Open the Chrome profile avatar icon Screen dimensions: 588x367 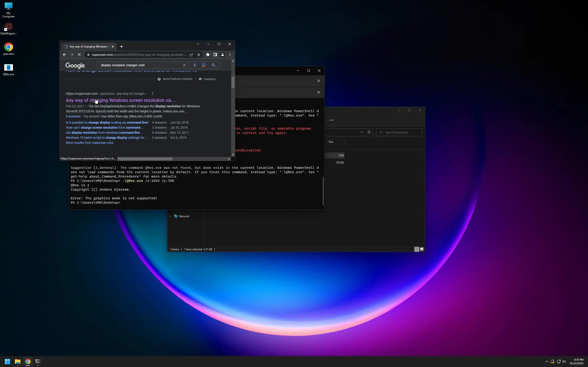pyautogui.click(x=222, y=55)
